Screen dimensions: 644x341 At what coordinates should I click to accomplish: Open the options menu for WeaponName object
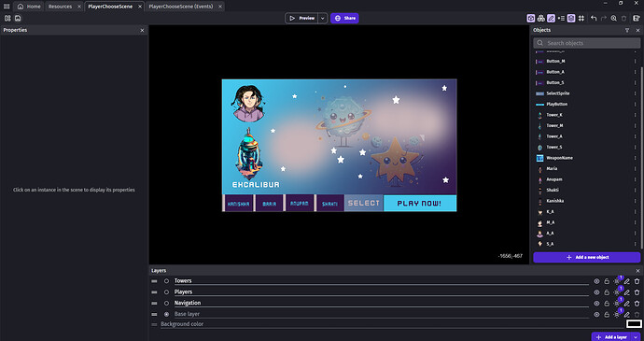635,158
